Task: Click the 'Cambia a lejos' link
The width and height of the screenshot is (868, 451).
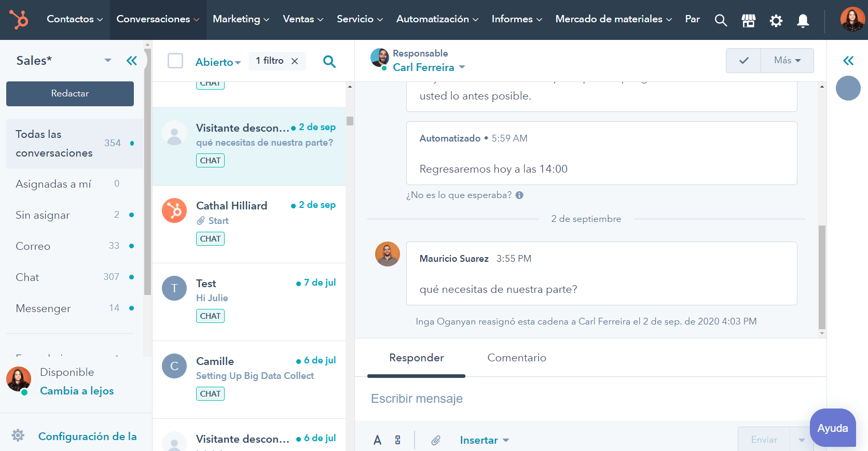Action: [77, 391]
